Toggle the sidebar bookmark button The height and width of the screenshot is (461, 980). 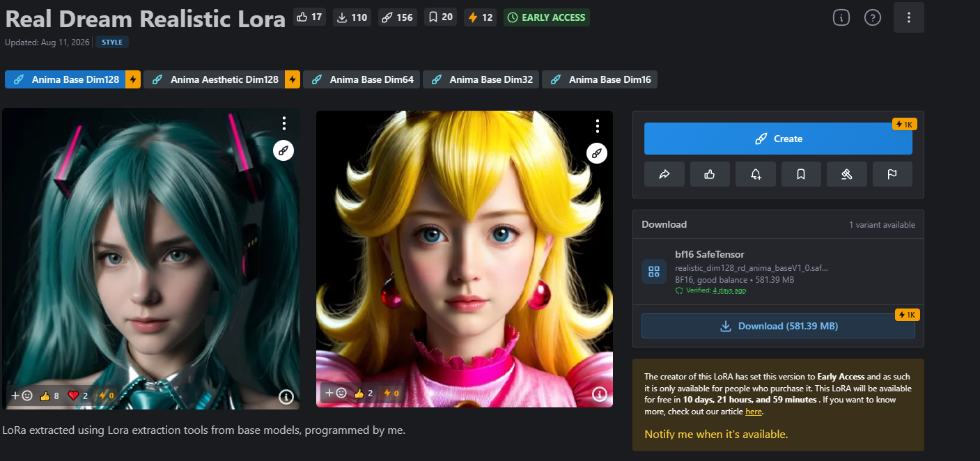(801, 174)
